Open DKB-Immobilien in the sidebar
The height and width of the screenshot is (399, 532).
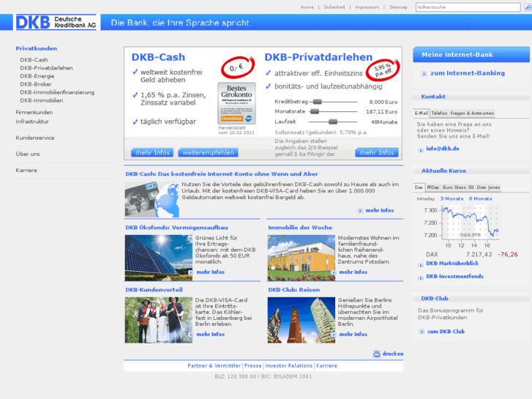pyautogui.click(x=42, y=100)
